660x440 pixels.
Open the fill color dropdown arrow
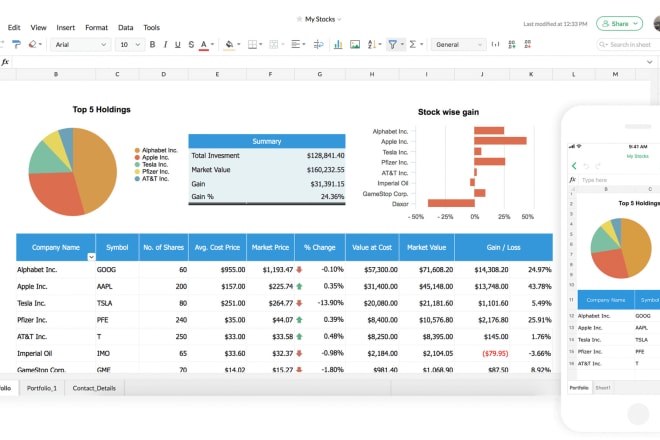point(238,44)
